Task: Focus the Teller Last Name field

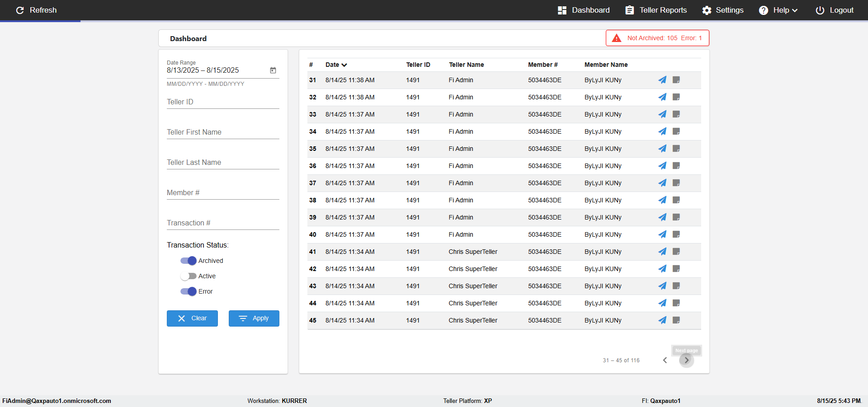Action: [x=223, y=163]
